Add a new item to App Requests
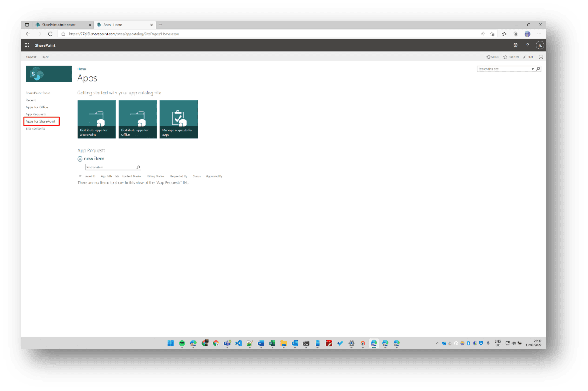 91,159
